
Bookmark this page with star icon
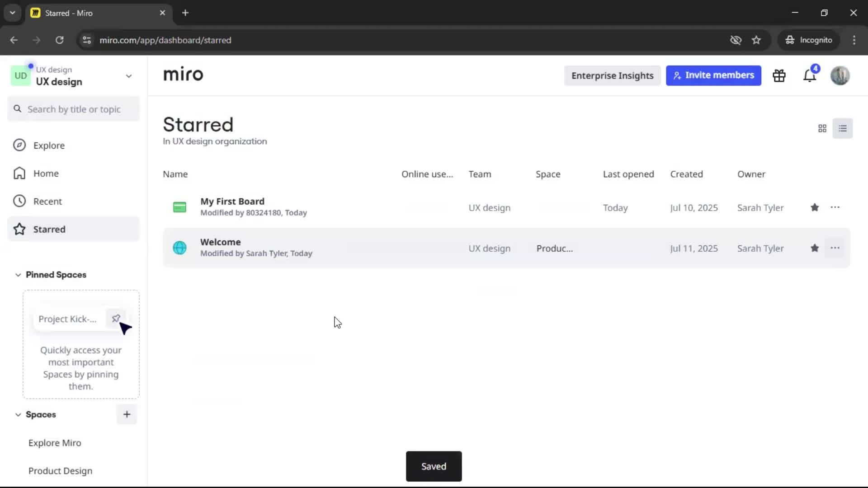[756, 40]
